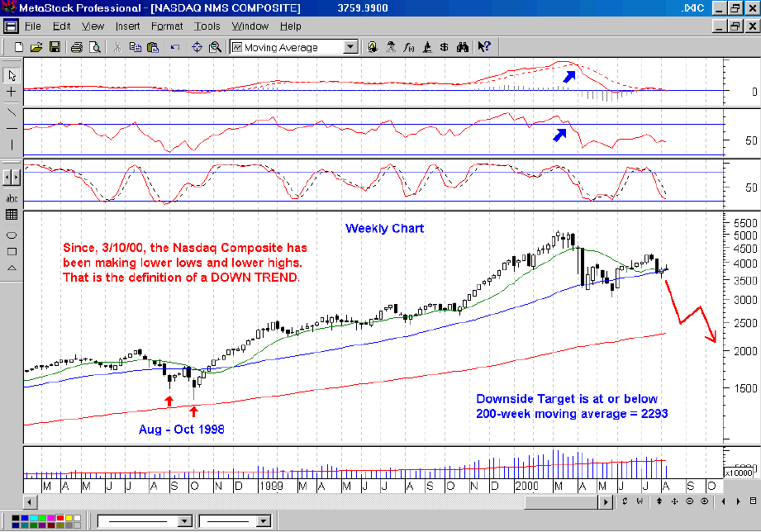Click the 'Weekly Chart' text label

click(384, 228)
